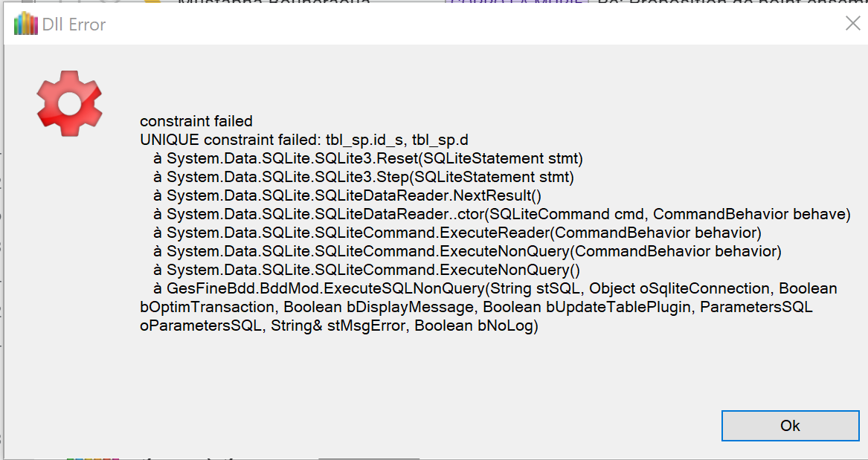Click the ExecuteNonQuery(CommandBehavior behavior) line
This screenshot has height=460, width=868.
coord(467,251)
